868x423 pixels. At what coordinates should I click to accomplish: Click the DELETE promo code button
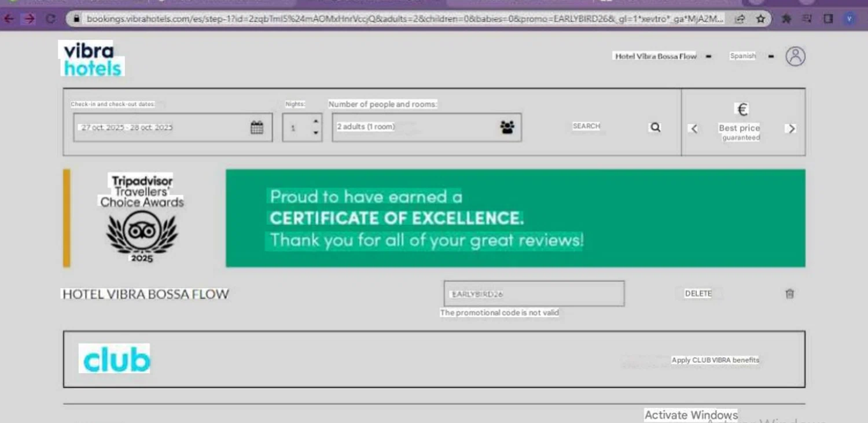pos(698,293)
